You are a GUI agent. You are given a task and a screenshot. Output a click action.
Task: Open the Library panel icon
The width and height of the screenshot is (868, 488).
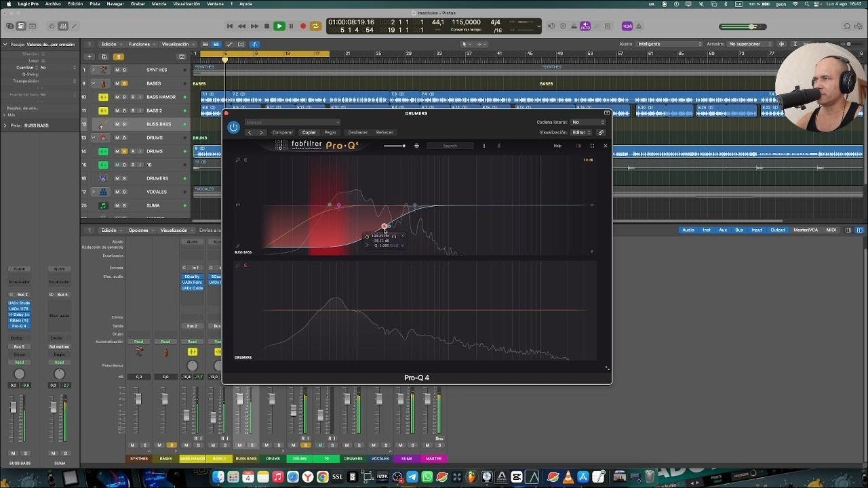[9, 26]
